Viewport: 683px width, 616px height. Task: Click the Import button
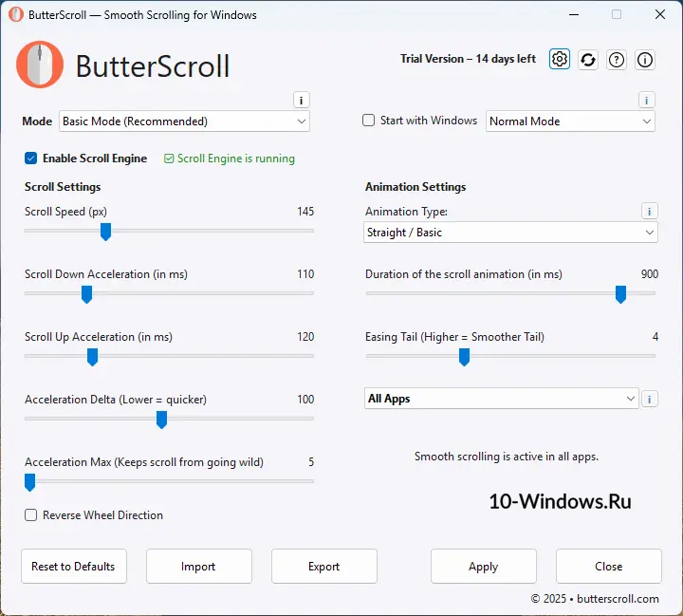click(x=198, y=567)
